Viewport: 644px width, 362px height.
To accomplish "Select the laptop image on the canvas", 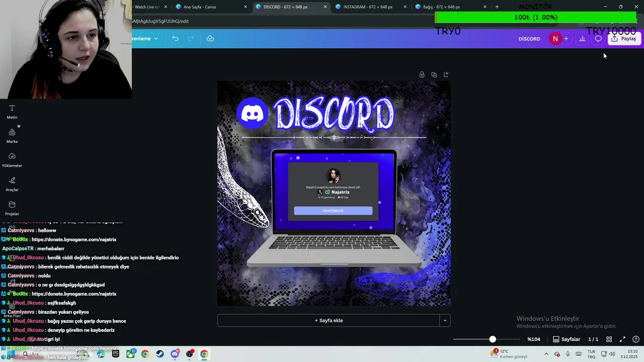I will pyautogui.click(x=334, y=208).
